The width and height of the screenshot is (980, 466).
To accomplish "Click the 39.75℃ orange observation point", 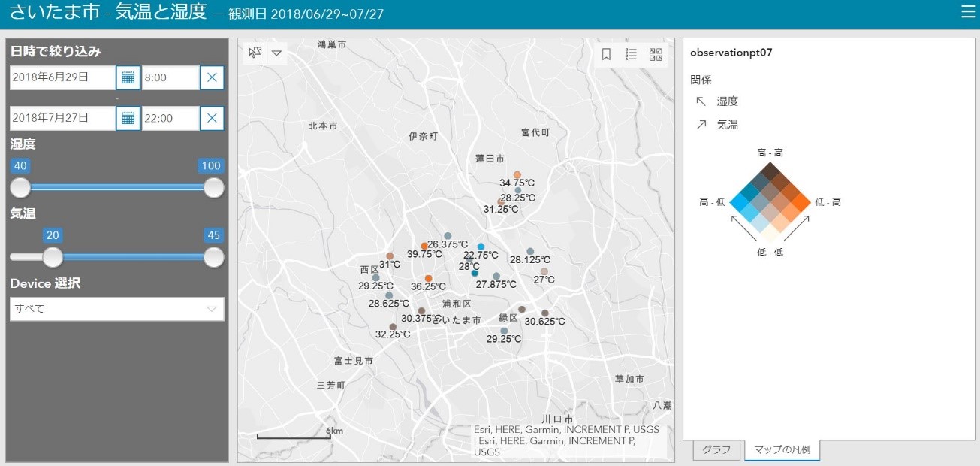I will coord(424,246).
